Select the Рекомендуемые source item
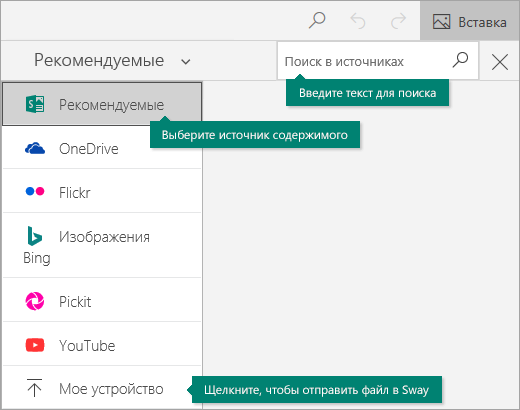Viewport: 520px width, 410px height. point(102,104)
